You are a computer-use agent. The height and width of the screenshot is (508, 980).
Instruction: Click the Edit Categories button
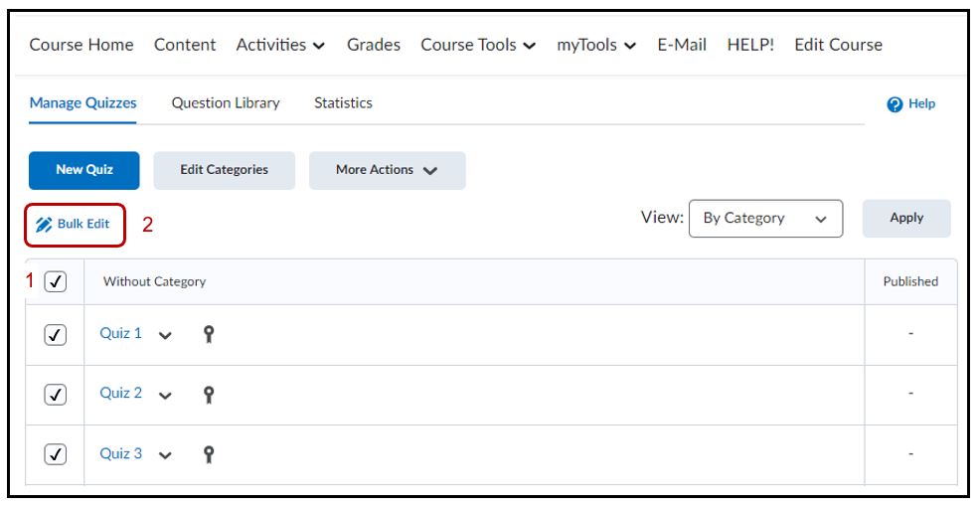pos(224,170)
